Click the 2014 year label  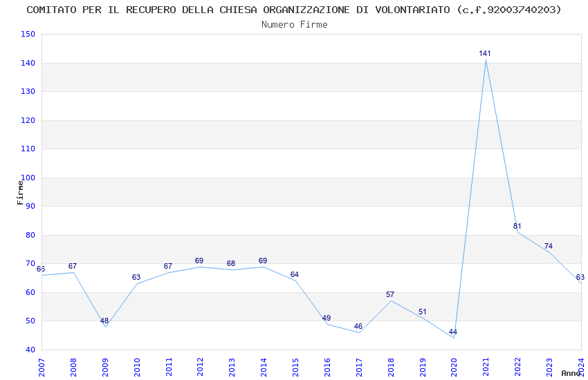click(264, 368)
